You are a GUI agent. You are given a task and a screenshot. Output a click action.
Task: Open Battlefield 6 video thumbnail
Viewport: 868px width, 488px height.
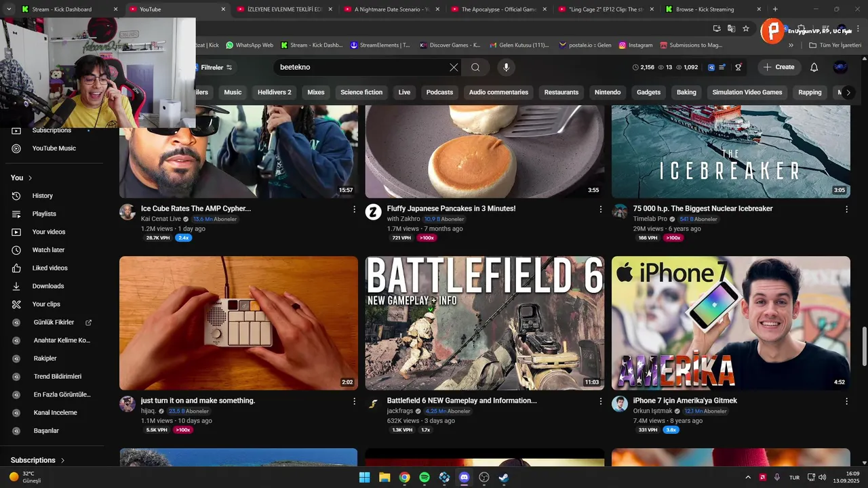point(485,323)
